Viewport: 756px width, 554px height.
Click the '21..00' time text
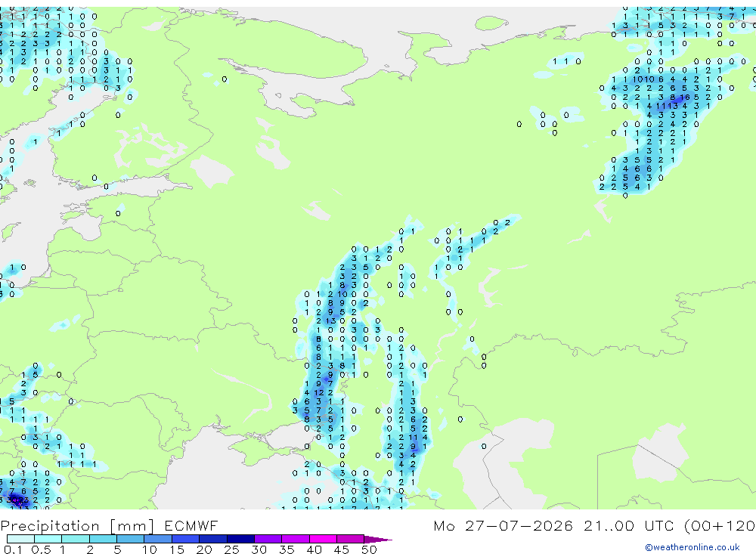pos(609,525)
